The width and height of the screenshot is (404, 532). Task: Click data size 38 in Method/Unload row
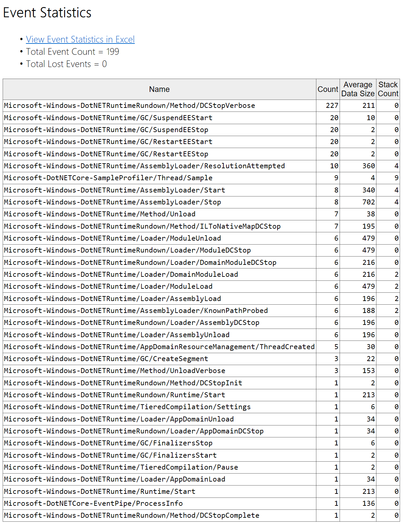pos(371,214)
